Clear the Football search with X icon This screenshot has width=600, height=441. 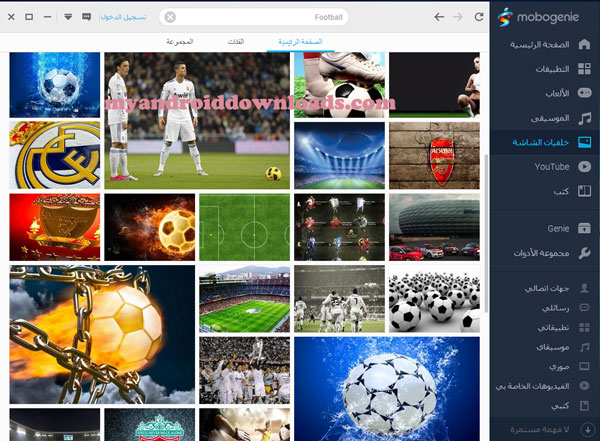(x=170, y=17)
